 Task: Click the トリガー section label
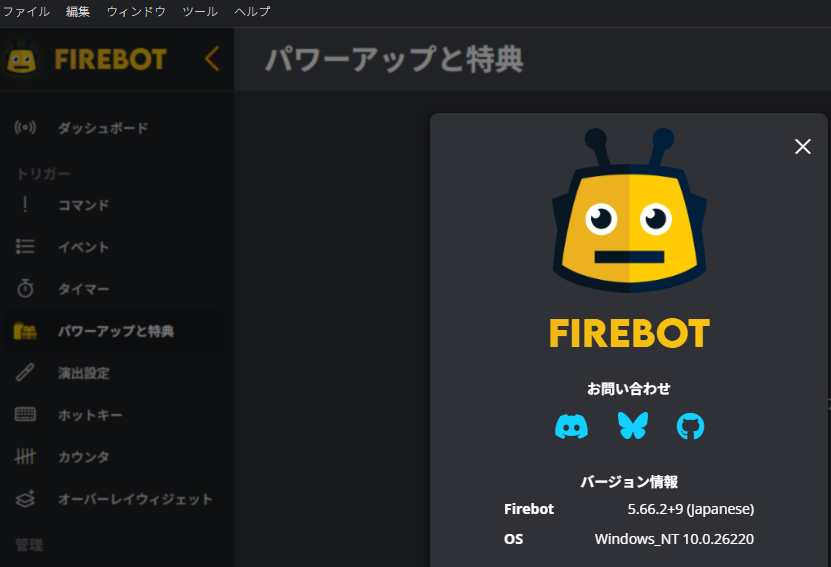[x=43, y=173]
